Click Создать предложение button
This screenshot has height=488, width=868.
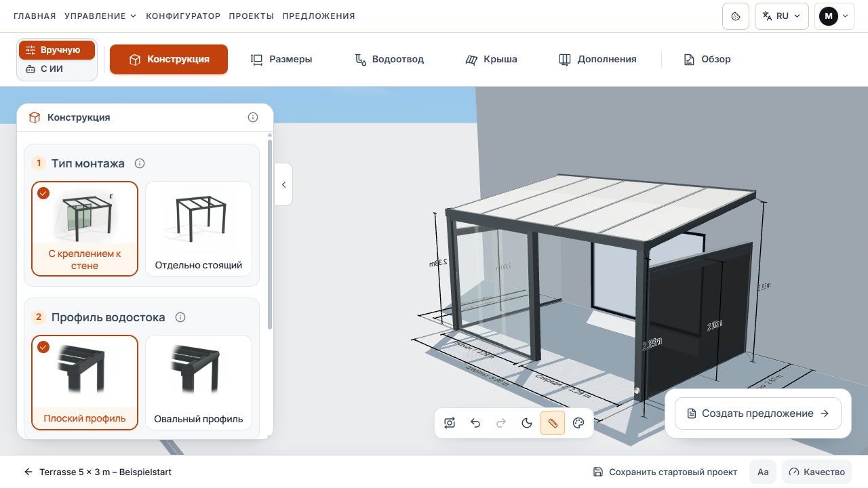(x=758, y=413)
